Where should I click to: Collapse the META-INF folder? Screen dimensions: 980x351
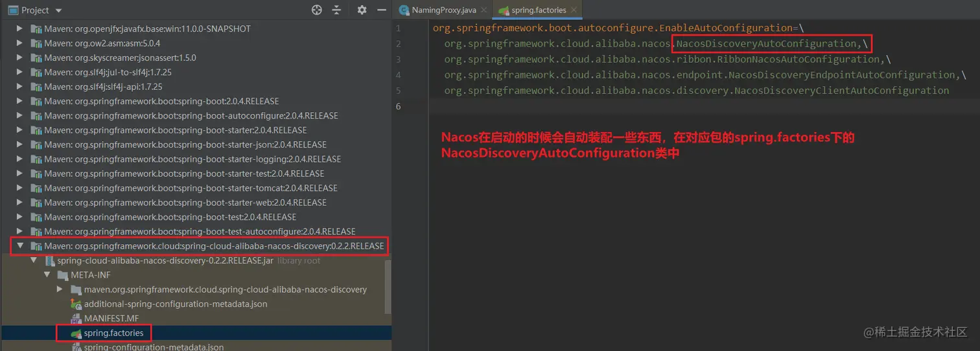[47, 275]
